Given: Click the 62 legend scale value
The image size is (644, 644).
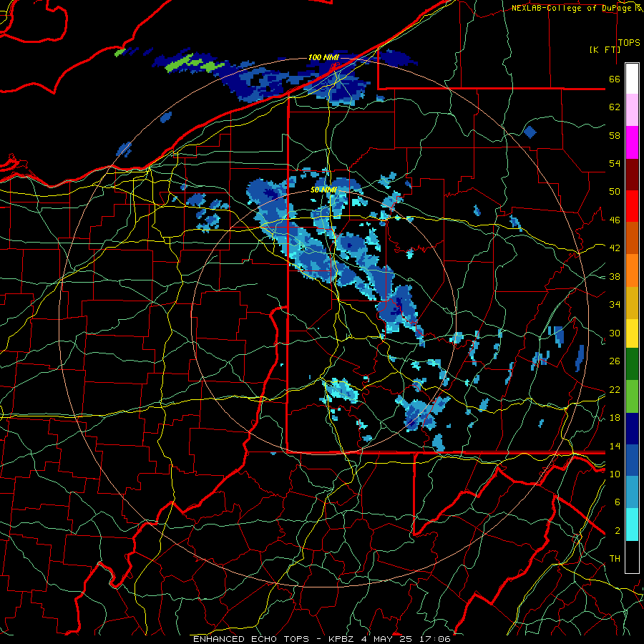Looking at the screenshot, I should click(x=615, y=107).
